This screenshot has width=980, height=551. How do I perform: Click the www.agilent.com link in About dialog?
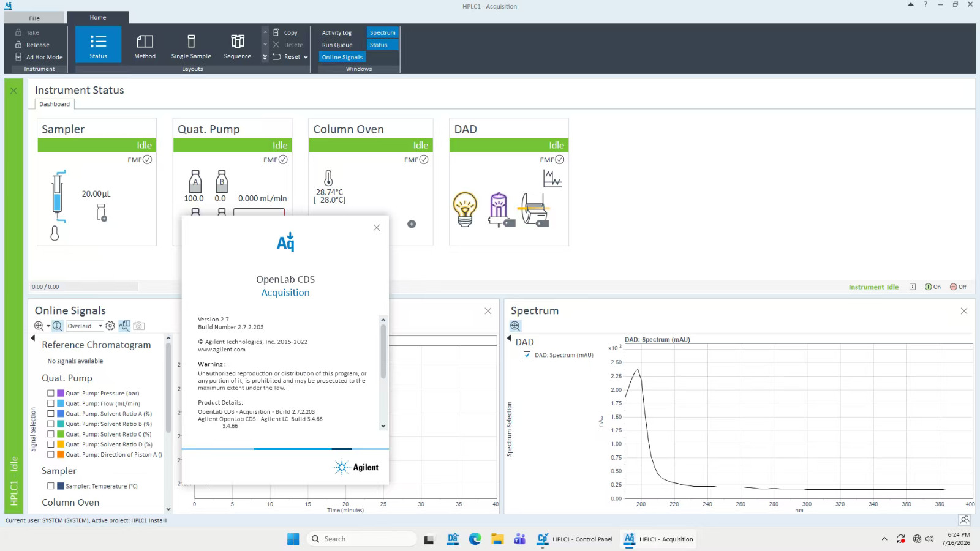pos(222,350)
